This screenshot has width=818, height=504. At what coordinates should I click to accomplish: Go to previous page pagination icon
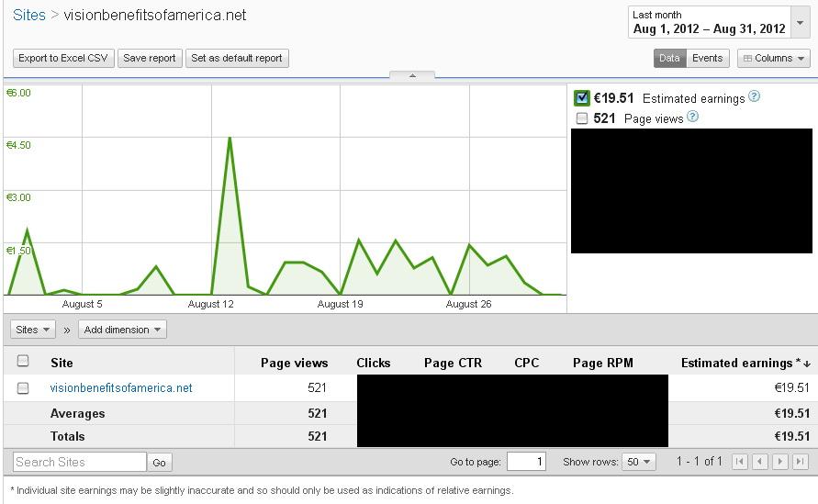click(x=759, y=462)
